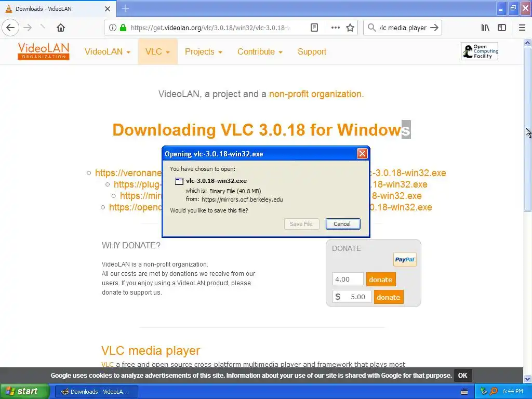Expand the VideoLAN dropdown menu

point(107,51)
